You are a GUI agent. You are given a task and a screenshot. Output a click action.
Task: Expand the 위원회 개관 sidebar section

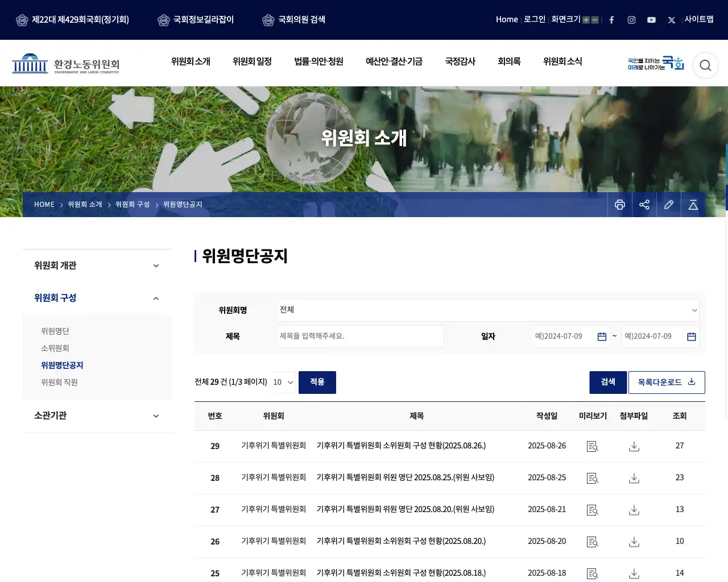tap(97, 265)
